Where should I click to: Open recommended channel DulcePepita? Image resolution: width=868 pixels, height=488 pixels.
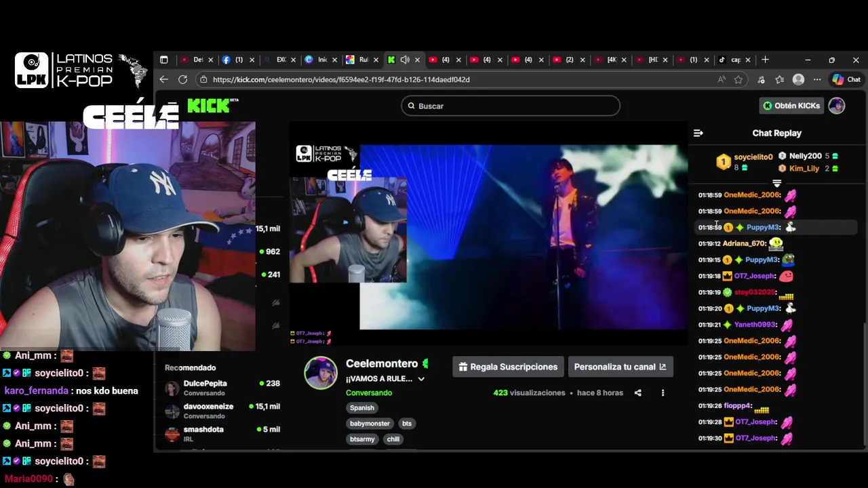tap(222, 388)
